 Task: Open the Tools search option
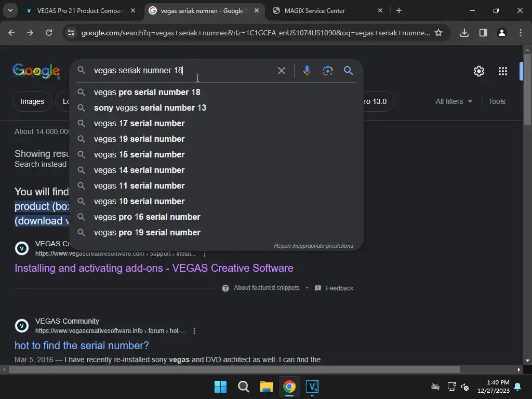[497, 101]
